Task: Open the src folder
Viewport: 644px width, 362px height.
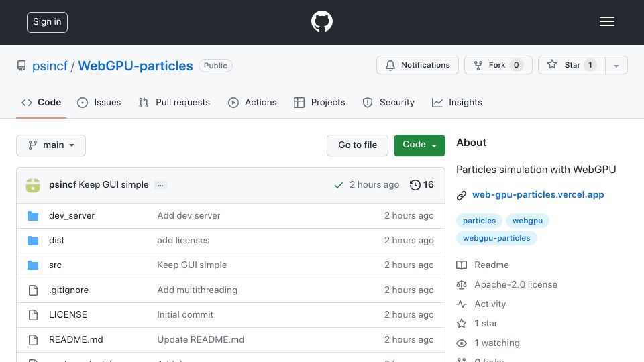Action: pyautogui.click(x=55, y=265)
